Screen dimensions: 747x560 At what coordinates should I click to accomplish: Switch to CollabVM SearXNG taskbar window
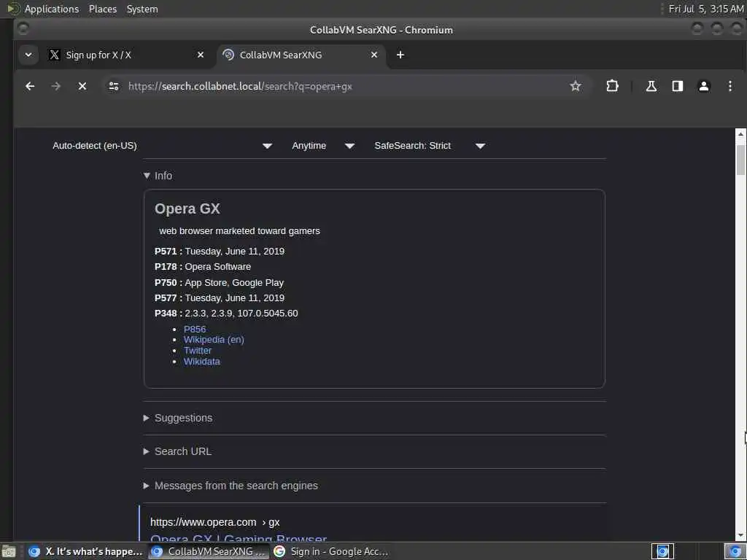(208, 551)
